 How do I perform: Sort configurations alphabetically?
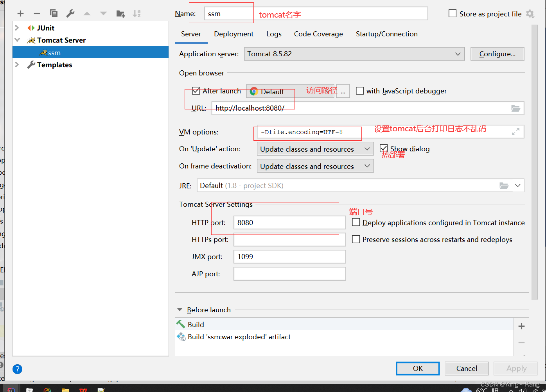click(136, 14)
